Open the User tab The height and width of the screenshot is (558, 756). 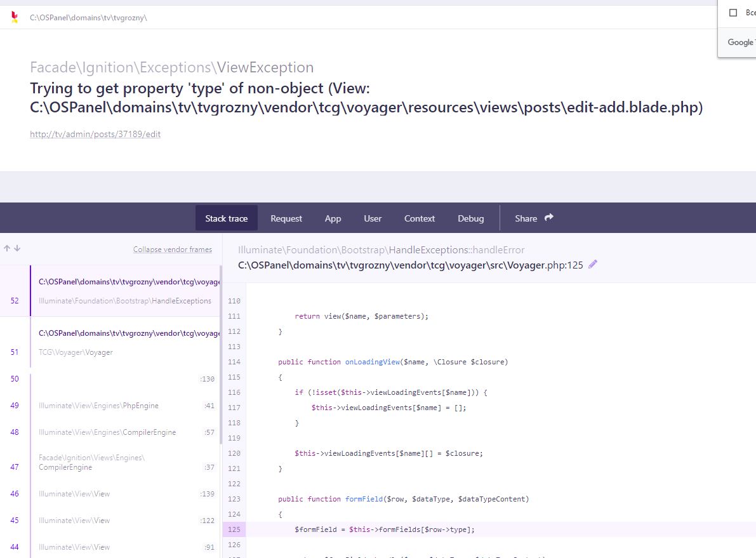373,218
